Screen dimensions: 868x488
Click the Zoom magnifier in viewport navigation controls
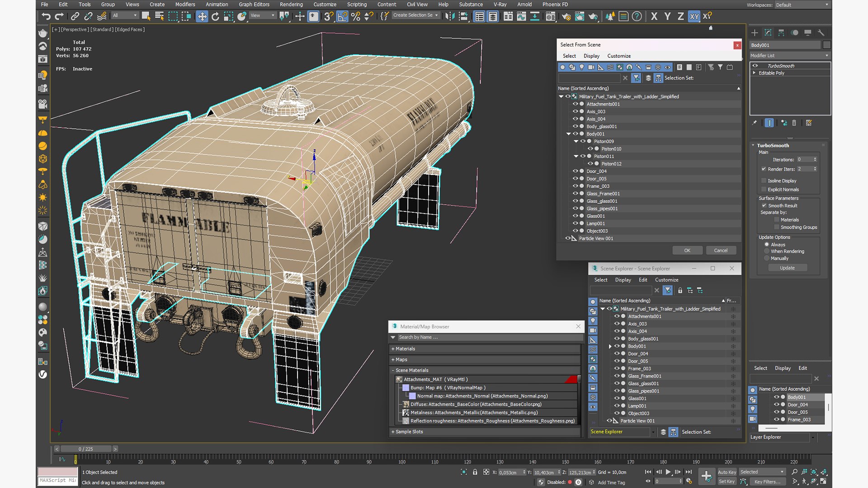coord(795,472)
